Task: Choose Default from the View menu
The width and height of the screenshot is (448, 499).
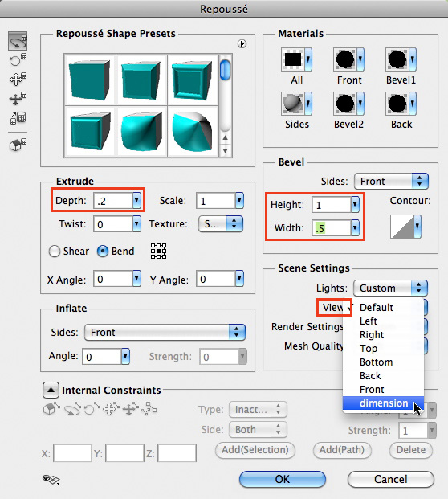Action: pyautogui.click(x=383, y=308)
